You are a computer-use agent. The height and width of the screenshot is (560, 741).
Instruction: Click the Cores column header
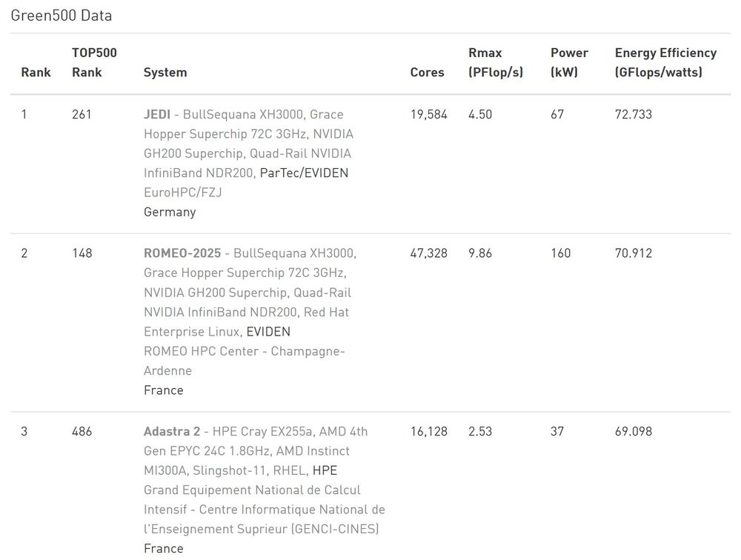click(x=428, y=73)
